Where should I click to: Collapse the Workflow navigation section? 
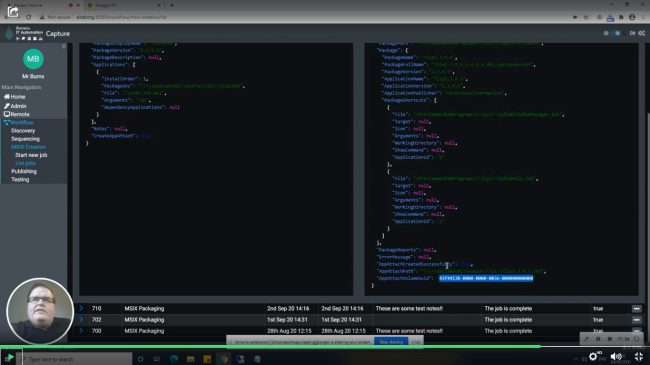[x=19, y=122]
